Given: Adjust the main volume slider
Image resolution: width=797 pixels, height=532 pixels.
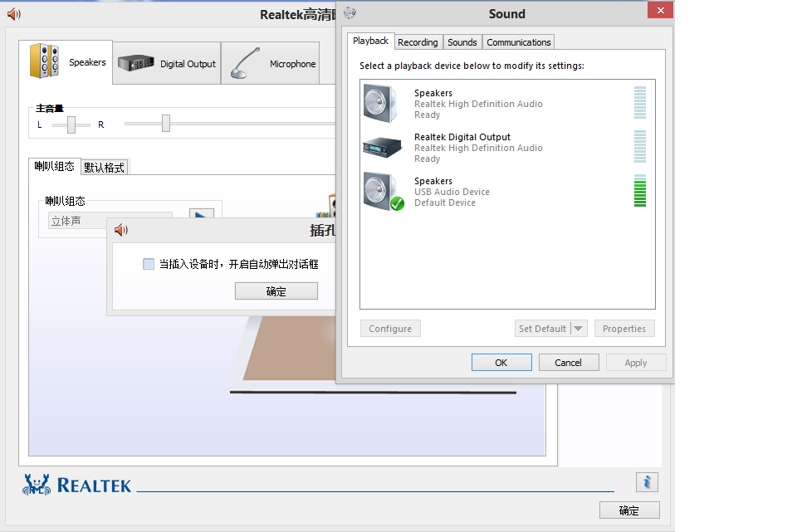Looking at the screenshot, I should pyautogui.click(x=166, y=123).
